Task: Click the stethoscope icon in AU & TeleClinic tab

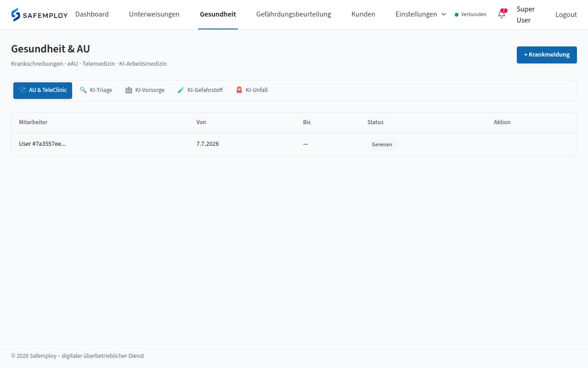Action: [23, 90]
